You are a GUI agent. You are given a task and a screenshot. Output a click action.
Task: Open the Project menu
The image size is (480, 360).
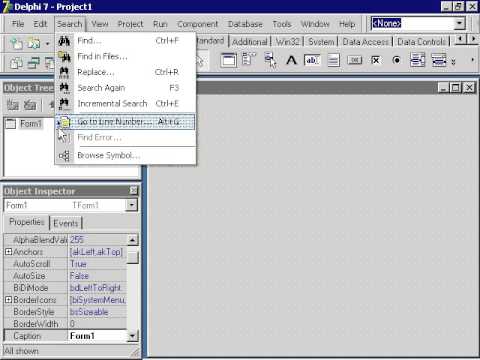(130, 24)
